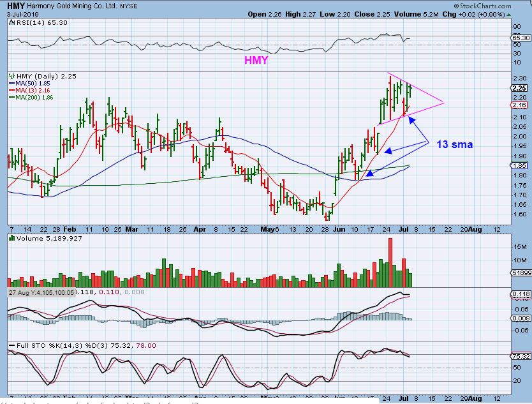Click the RSI(14) legend line icon
The width and height of the screenshot is (532, 404).
11,23
